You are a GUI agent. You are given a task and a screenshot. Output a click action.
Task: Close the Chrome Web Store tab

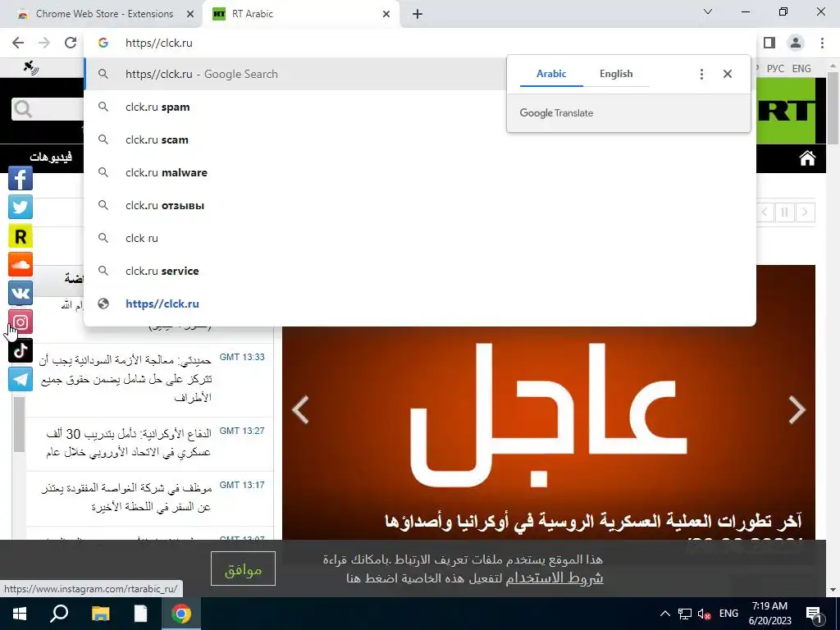click(x=190, y=14)
